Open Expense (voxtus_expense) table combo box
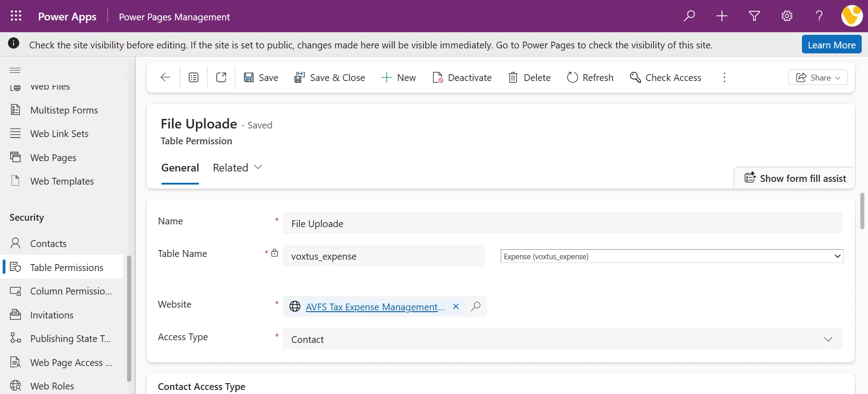Image resolution: width=868 pixels, height=394 pixels. [672, 256]
